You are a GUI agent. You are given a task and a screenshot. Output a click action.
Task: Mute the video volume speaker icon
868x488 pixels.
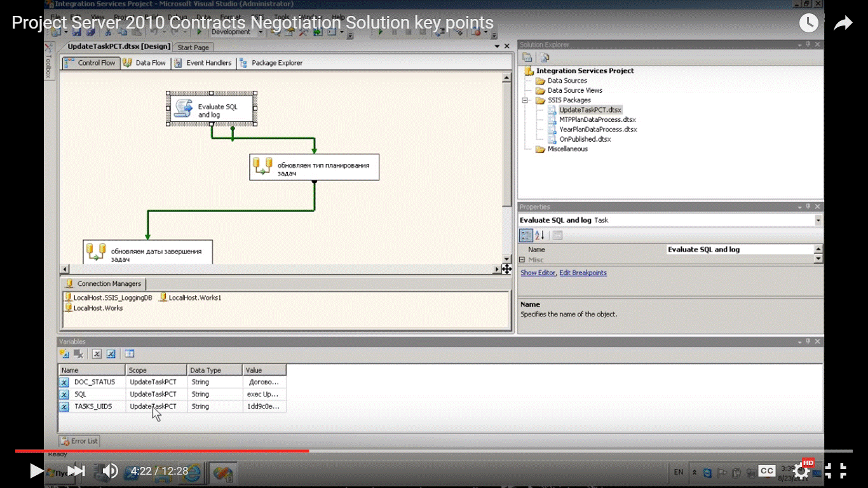[x=110, y=471]
